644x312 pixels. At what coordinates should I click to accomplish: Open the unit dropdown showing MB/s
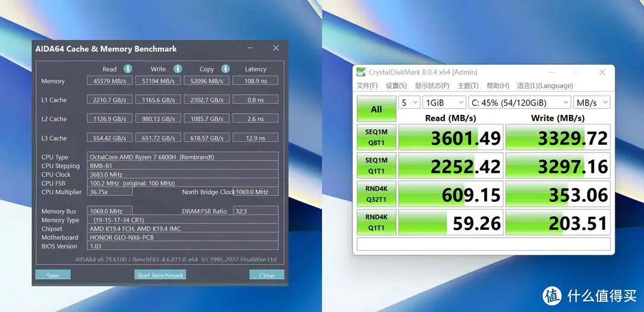[592, 102]
